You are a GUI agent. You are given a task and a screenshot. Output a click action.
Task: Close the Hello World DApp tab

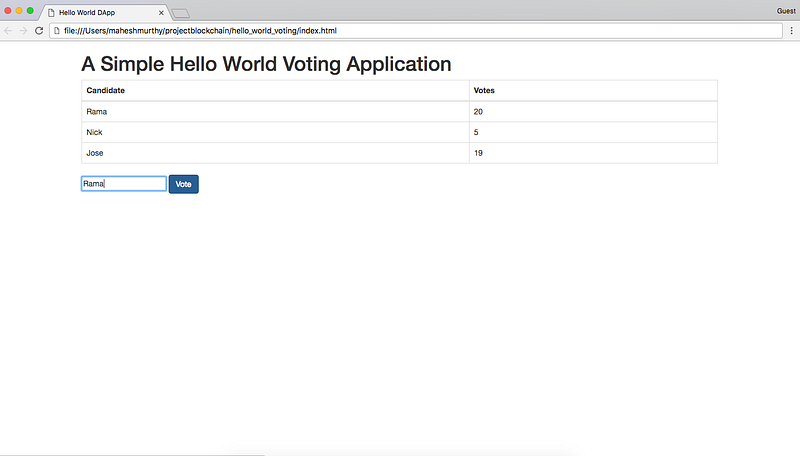[x=161, y=13]
